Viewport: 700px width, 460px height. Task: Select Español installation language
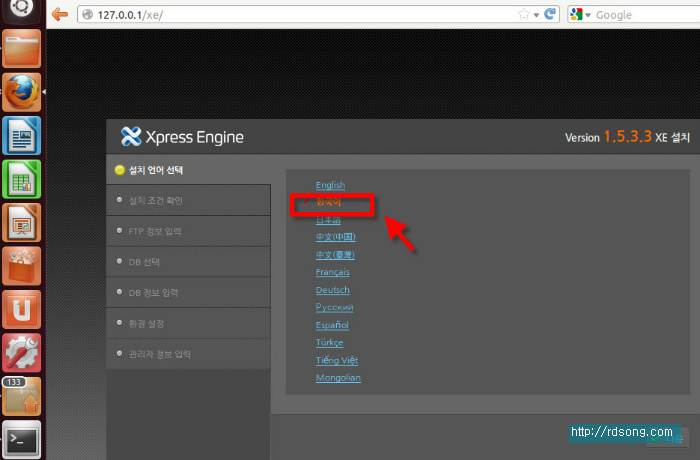tap(332, 325)
